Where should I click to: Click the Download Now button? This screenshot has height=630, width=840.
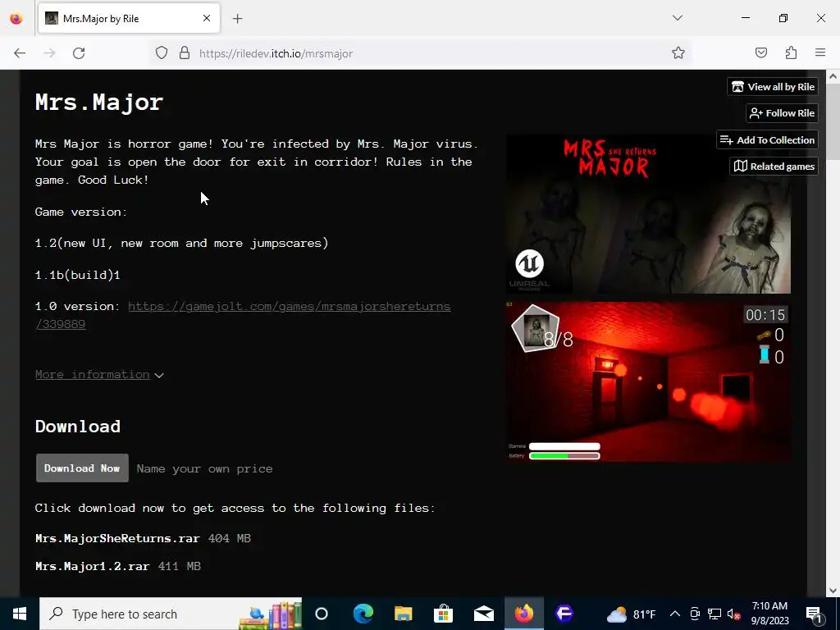(82, 468)
